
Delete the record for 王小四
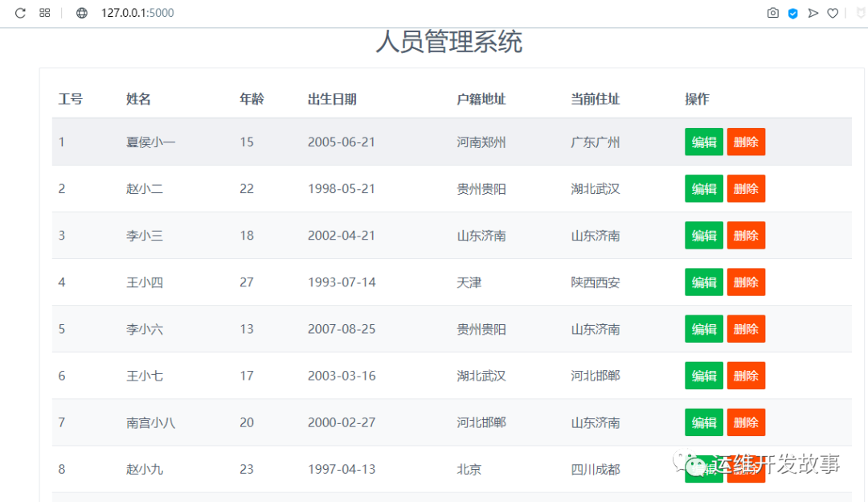coord(746,282)
